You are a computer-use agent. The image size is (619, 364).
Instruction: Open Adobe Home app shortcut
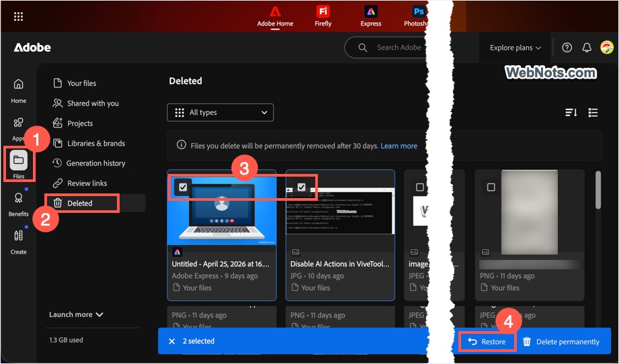[275, 17]
